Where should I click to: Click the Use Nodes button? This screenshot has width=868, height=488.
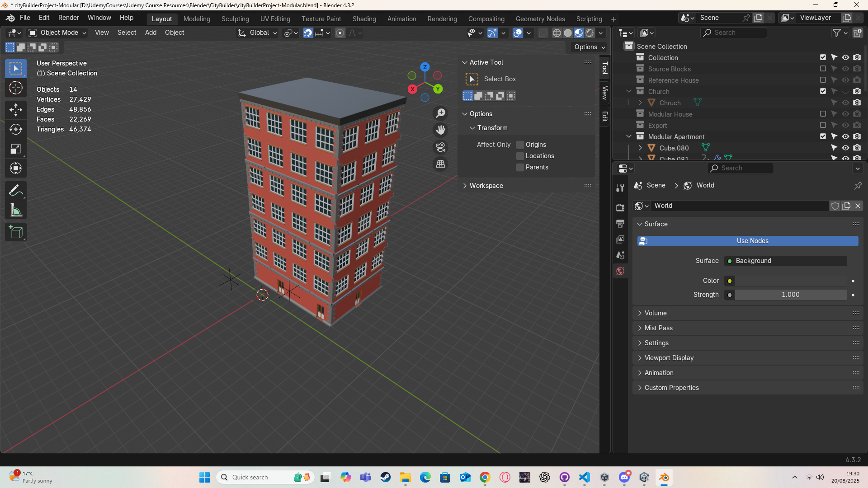(x=748, y=241)
